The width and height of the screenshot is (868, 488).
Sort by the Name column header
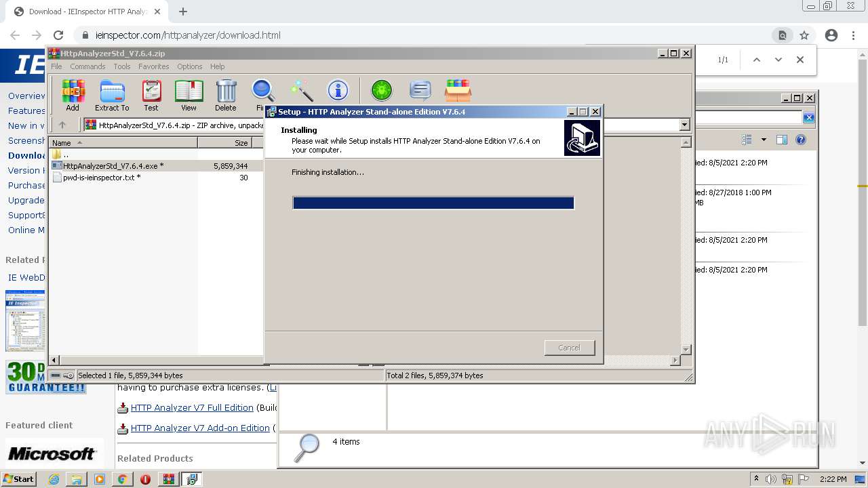click(x=123, y=142)
